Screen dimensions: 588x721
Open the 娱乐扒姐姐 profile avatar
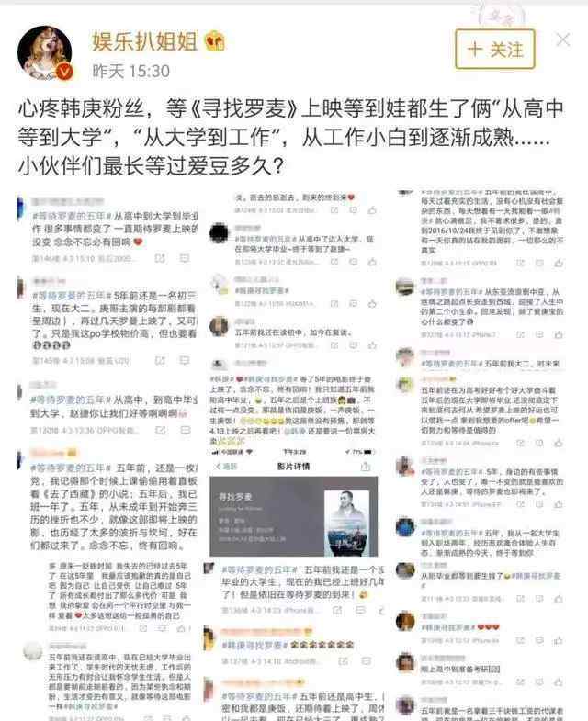pos(45,53)
